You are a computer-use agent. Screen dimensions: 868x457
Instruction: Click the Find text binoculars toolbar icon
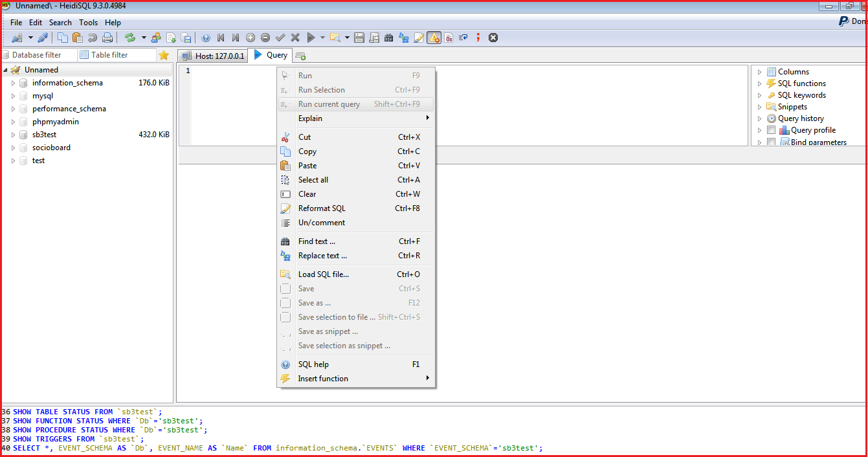pyautogui.click(x=389, y=38)
